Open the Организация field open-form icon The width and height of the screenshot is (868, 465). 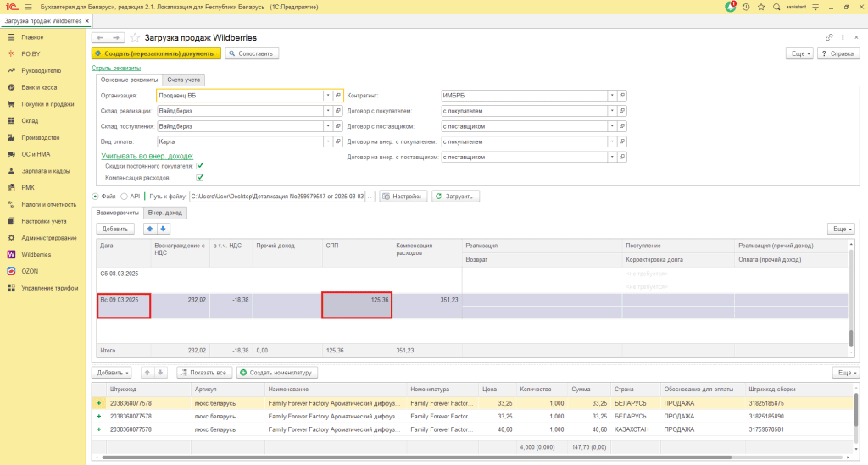click(337, 96)
